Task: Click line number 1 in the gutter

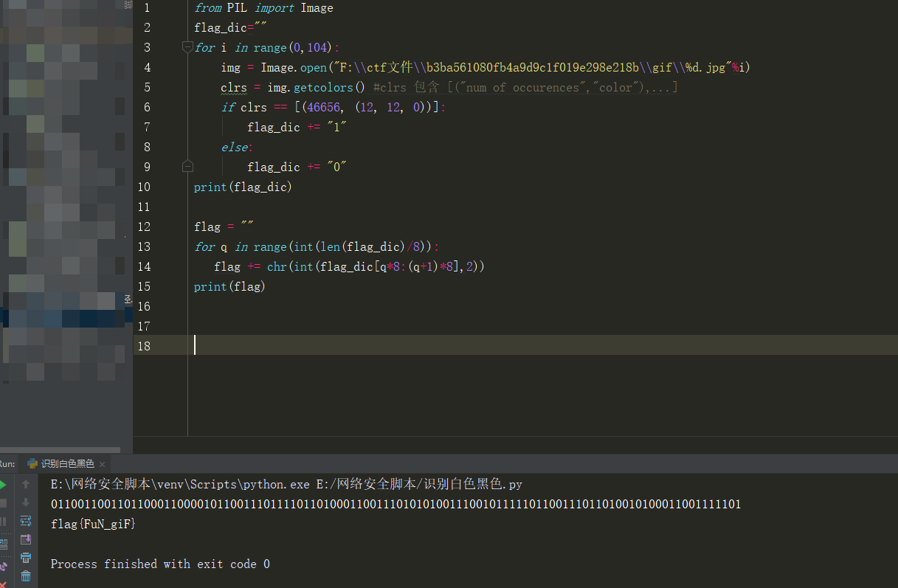Action: pyautogui.click(x=147, y=8)
